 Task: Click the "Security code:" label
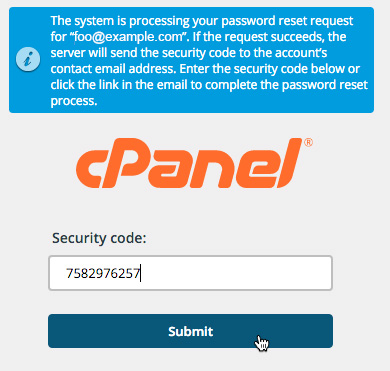(99, 238)
